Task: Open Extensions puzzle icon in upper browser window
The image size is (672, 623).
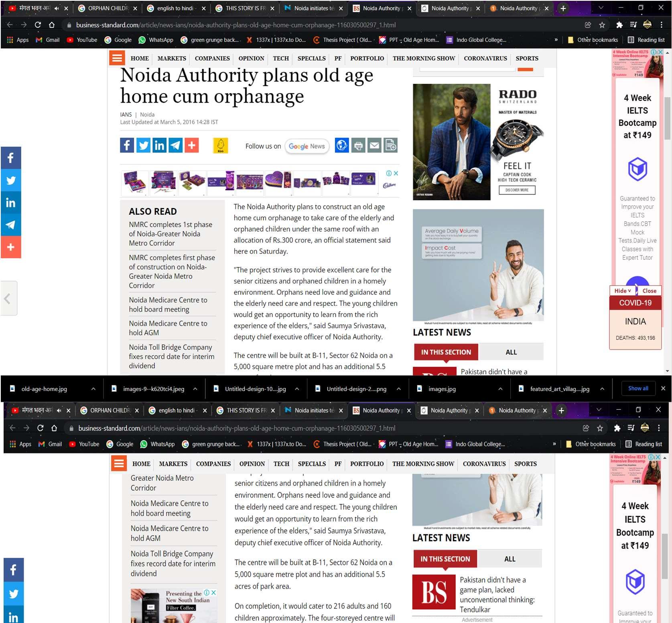Action: [x=619, y=25]
